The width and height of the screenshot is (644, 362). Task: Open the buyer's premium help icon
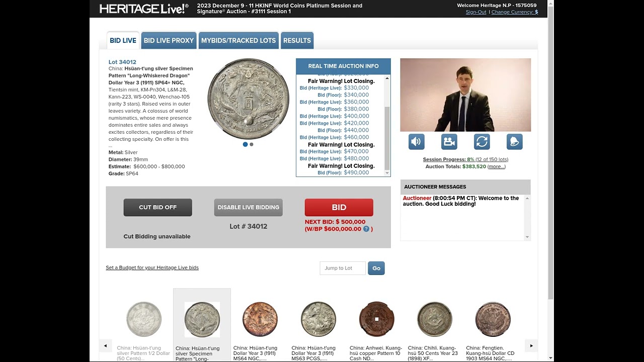[x=366, y=229]
